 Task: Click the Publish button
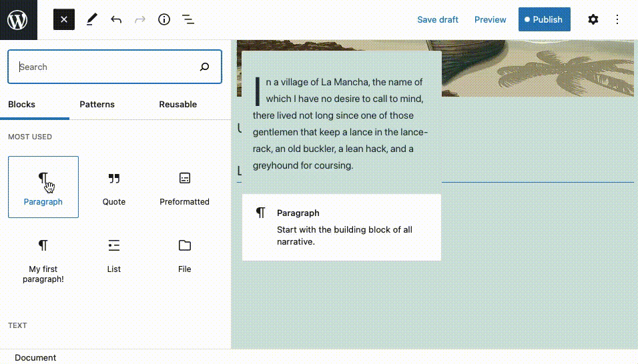tap(544, 19)
